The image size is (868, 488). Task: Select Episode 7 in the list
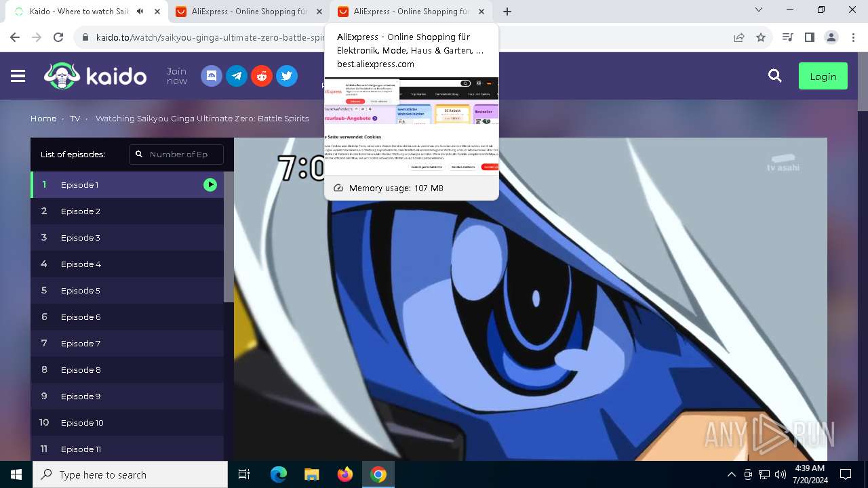click(127, 343)
